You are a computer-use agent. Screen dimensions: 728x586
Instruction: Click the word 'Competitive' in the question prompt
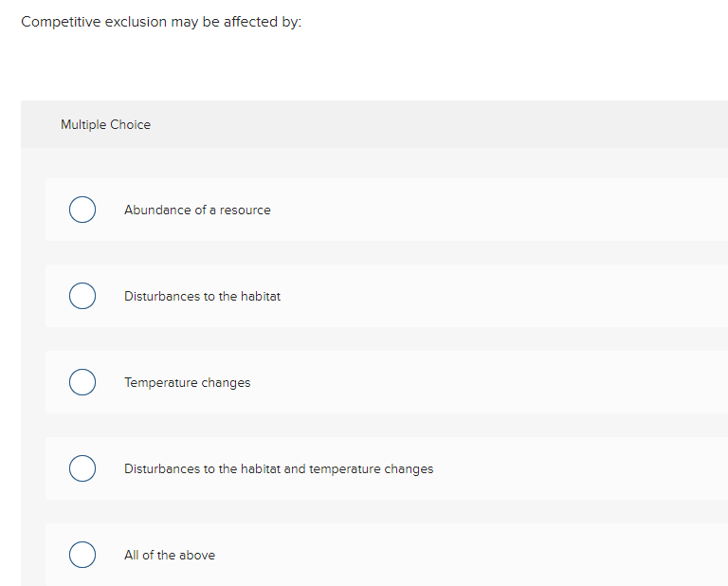click(55, 22)
